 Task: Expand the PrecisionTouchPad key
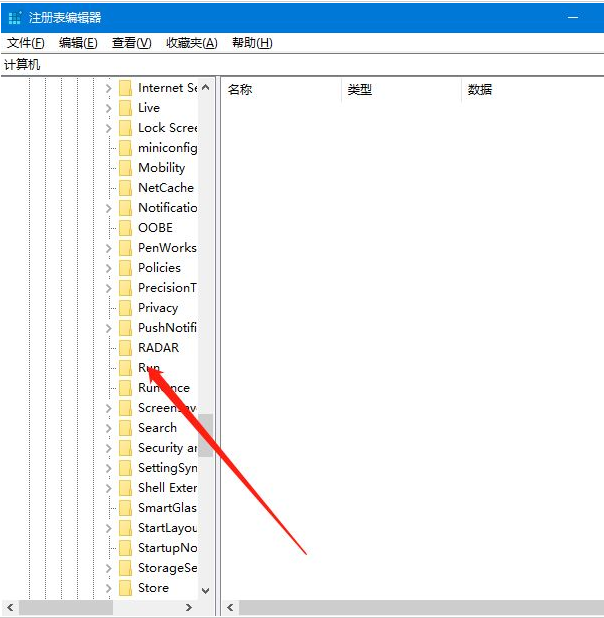[109, 288]
